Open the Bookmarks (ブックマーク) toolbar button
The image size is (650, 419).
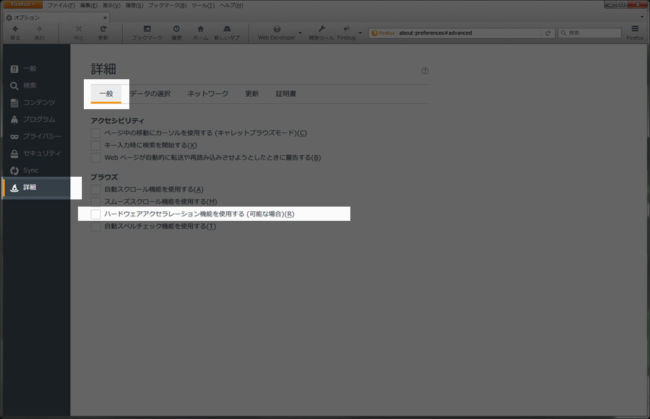(x=147, y=32)
